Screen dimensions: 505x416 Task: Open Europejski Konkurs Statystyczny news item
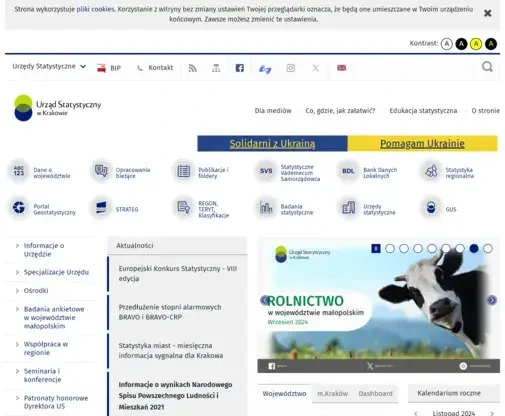(178, 273)
